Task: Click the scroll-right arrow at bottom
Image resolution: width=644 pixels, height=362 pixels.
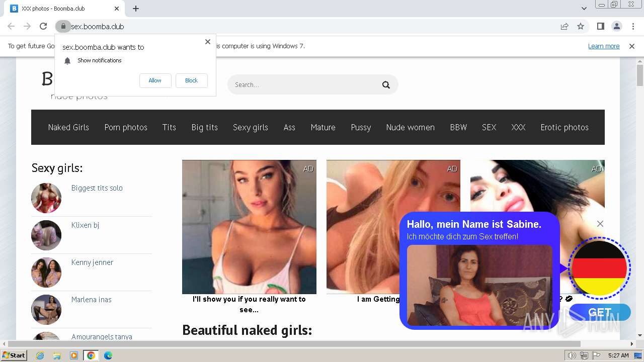Action: click(x=632, y=344)
